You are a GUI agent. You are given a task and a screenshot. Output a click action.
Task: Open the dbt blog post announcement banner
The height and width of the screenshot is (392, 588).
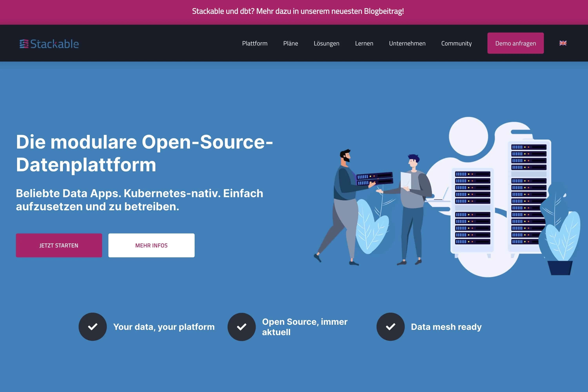(298, 11)
